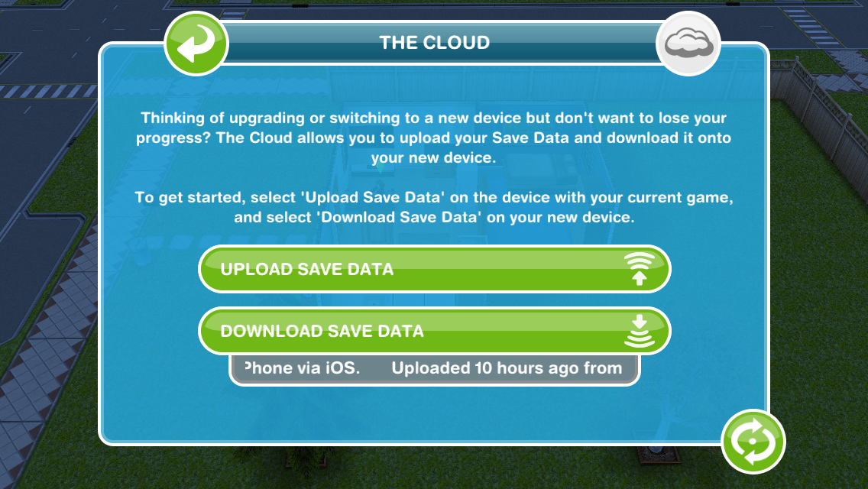Tap the download arrow signal icon
The image size is (868, 489).
click(640, 331)
